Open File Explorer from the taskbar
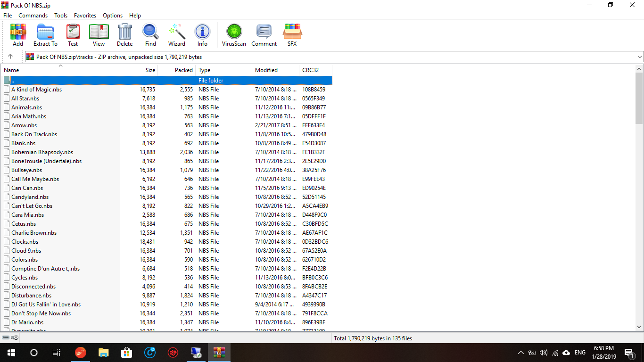The width and height of the screenshot is (644, 362). point(103,353)
